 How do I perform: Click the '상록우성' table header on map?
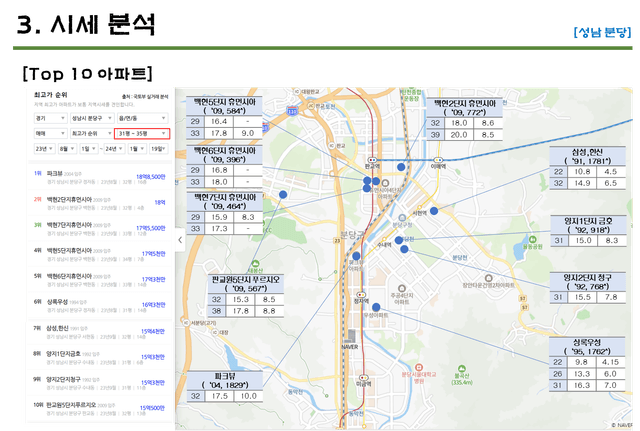[x=587, y=347]
